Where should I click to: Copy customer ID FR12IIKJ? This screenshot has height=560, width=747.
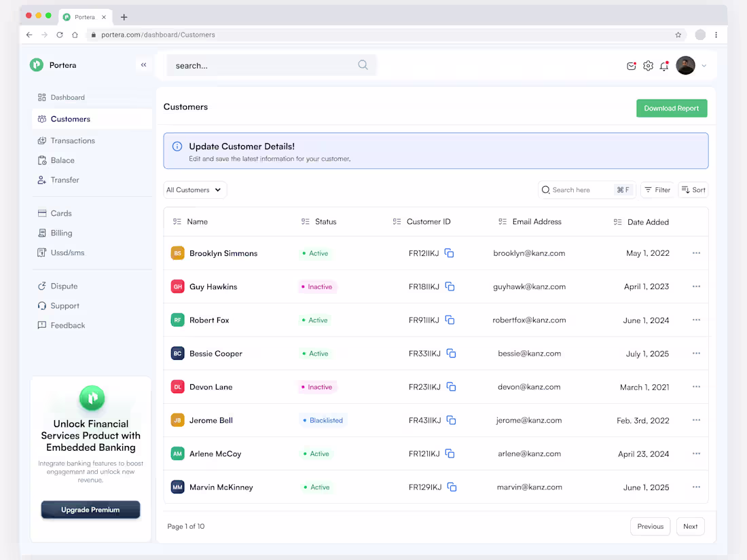pos(450,253)
